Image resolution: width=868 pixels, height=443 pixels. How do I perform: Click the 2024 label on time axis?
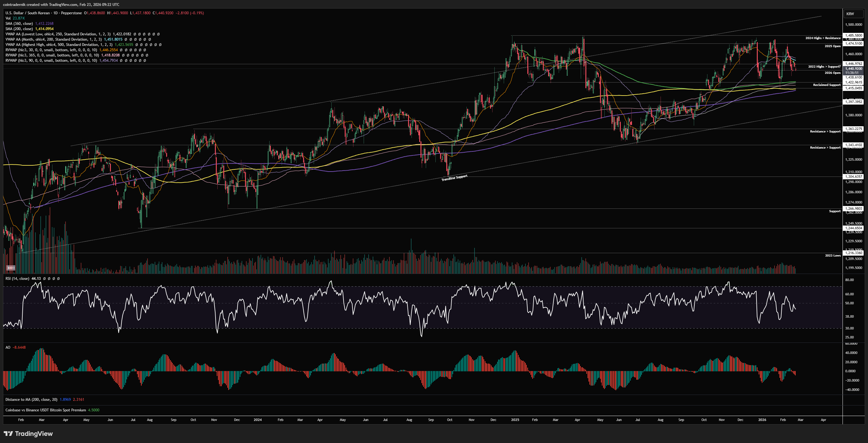257,420
